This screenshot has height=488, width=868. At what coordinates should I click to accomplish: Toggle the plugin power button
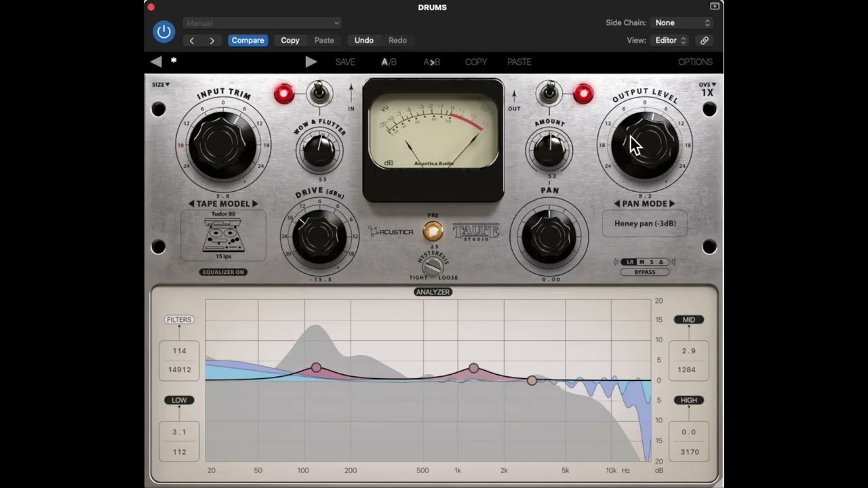click(x=163, y=31)
